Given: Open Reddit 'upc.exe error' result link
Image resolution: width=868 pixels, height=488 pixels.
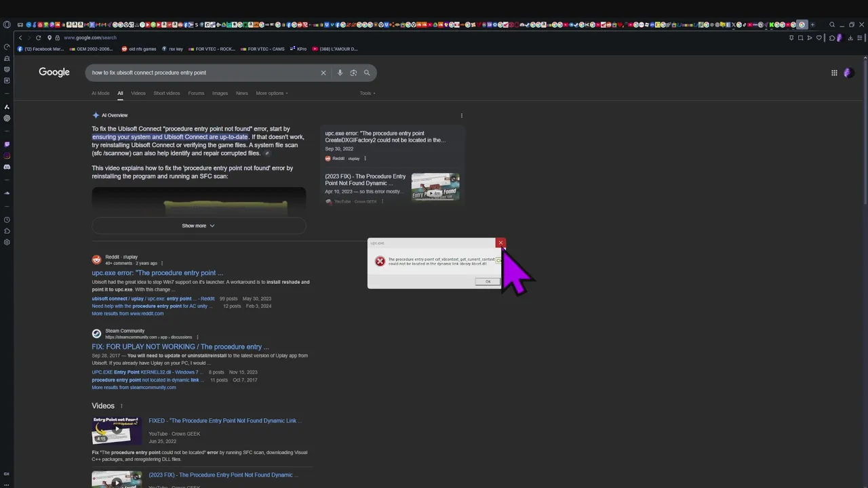Looking at the screenshot, I should pyautogui.click(x=157, y=273).
